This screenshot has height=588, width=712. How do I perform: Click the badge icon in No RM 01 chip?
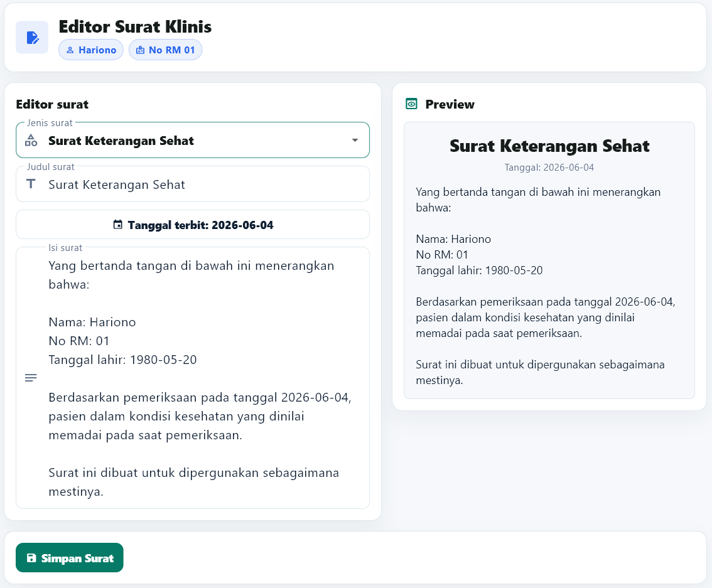tap(140, 50)
